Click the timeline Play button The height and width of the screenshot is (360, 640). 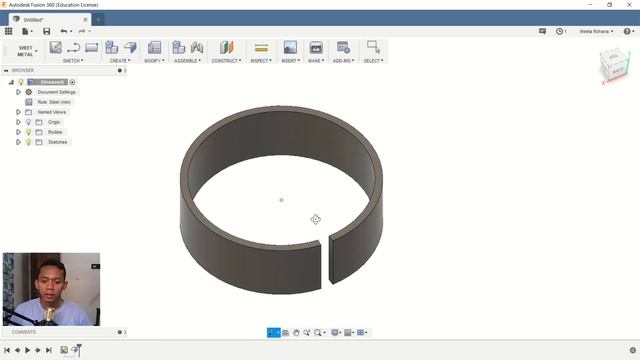pyautogui.click(x=27, y=350)
